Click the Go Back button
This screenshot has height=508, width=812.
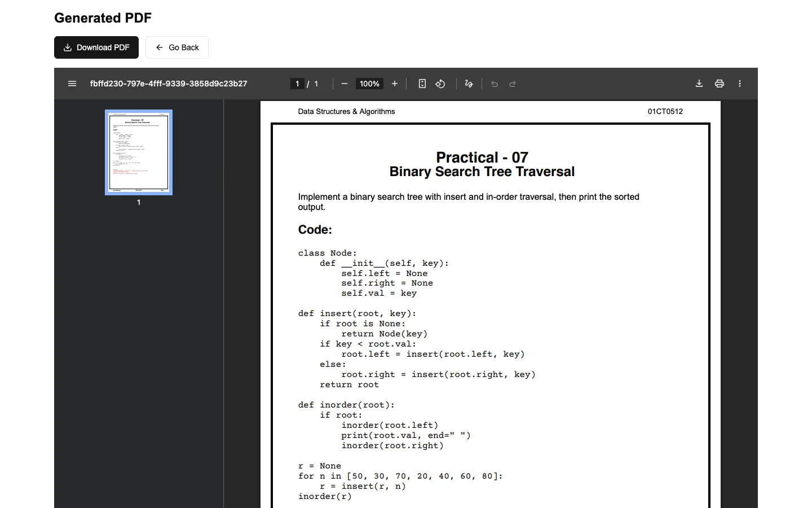[x=177, y=47]
